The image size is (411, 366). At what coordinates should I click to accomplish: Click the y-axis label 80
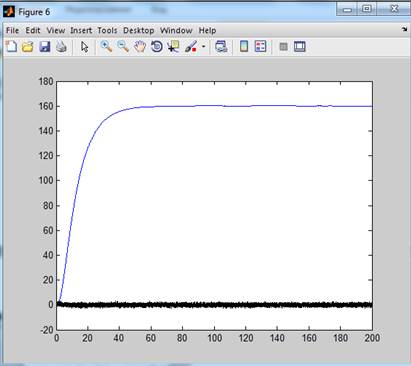[x=48, y=206]
